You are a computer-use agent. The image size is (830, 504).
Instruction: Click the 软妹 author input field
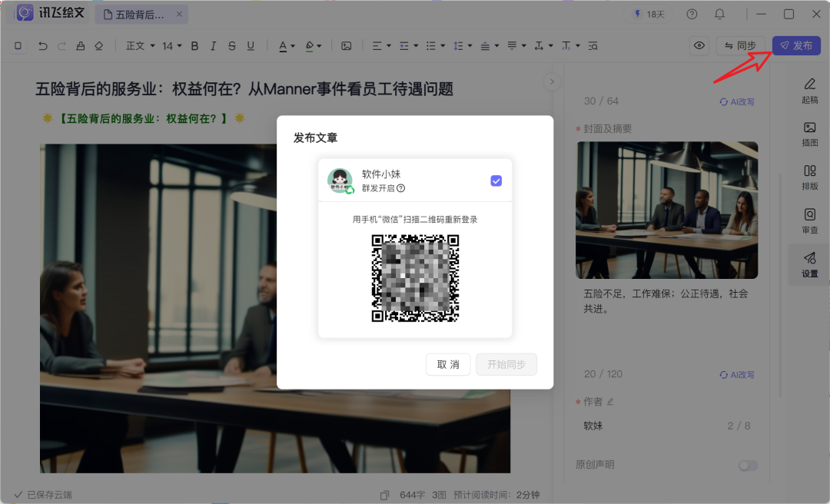point(666,426)
